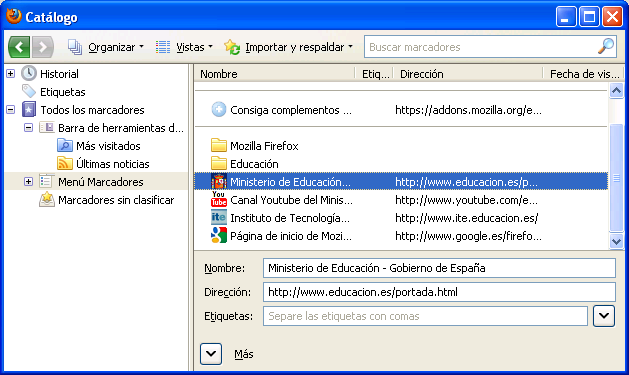Click the Historial clock icon
This screenshot has height=375, width=629.
[29, 73]
